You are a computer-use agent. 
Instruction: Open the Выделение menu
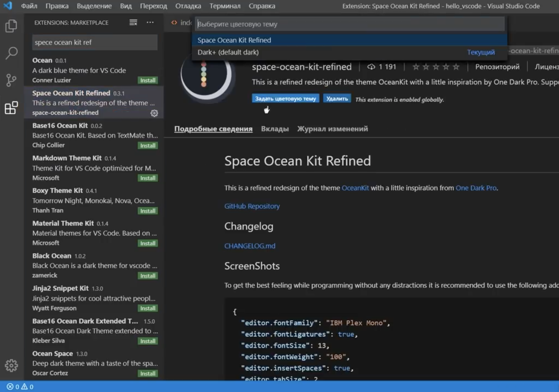tap(94, 6)
